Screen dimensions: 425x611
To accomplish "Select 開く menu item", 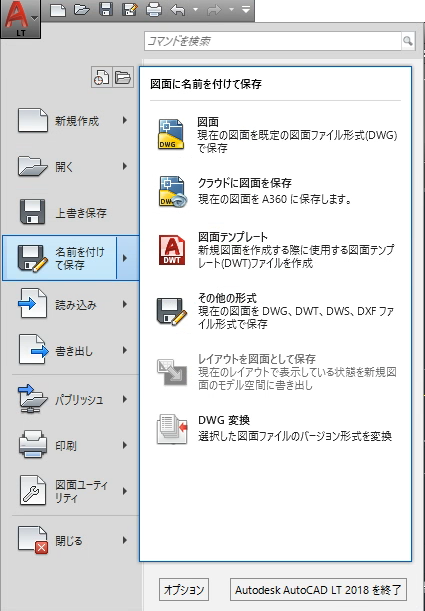I will pyautogui.click(x=70, y=166).
